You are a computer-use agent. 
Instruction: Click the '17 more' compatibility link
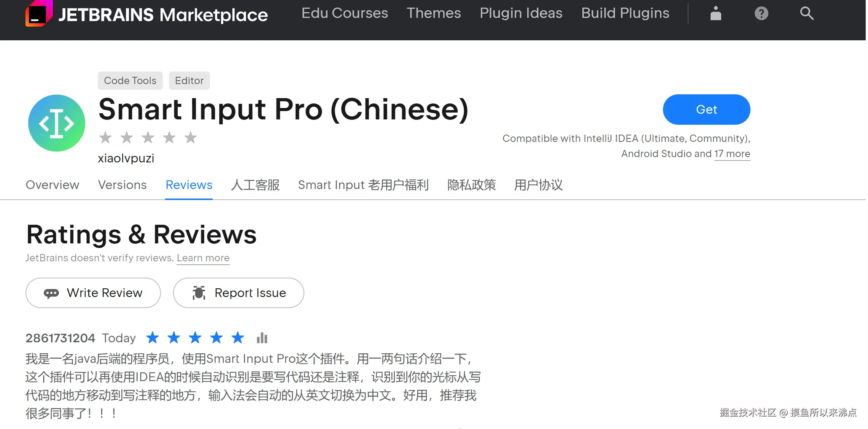732,154
